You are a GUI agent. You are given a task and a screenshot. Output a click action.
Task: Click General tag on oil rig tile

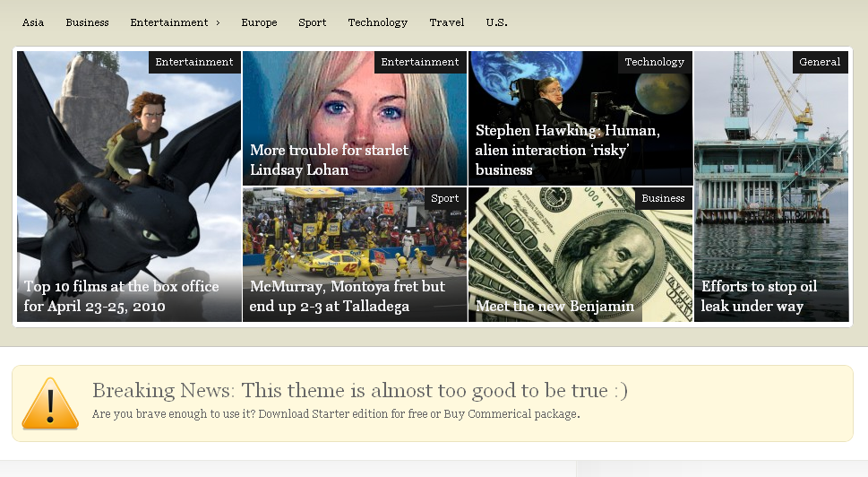coord(820,62)
